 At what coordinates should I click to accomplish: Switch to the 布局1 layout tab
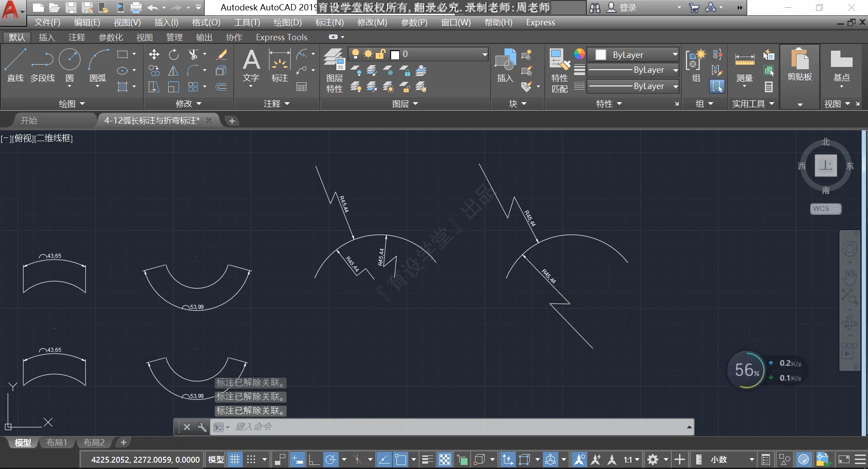tap(57, 442)
